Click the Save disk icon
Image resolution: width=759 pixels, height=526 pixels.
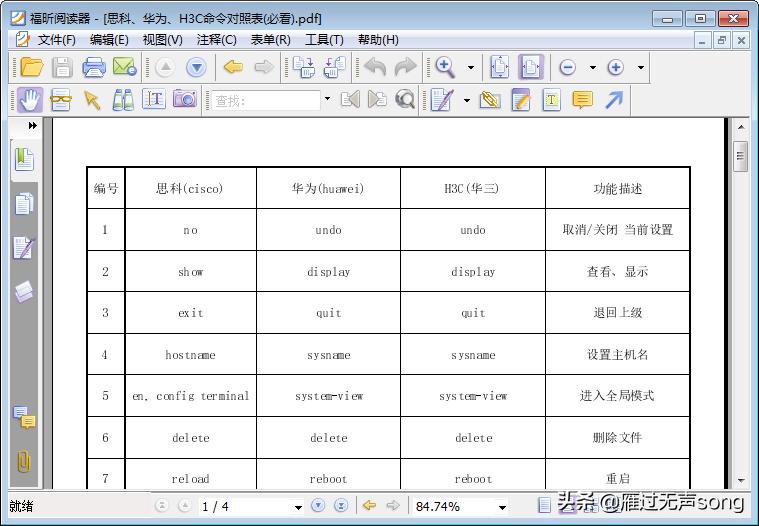tap(62, 67)
